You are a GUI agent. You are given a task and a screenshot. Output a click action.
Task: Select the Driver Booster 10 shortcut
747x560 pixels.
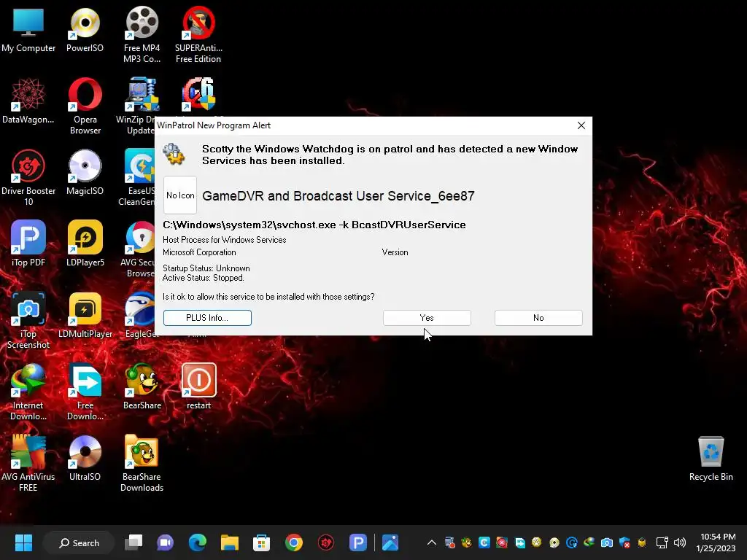pyautogui.click(x=28, y=177)
